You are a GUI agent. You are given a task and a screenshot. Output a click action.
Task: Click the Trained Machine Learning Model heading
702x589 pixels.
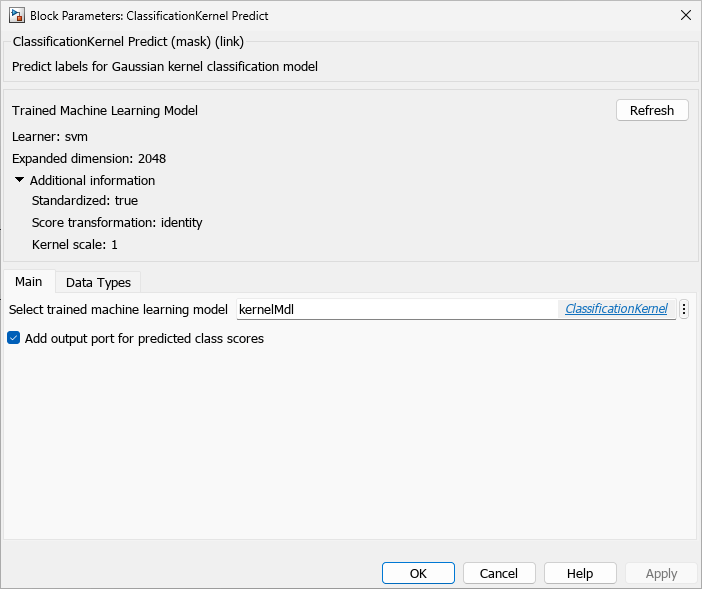(x=105, y=111)
